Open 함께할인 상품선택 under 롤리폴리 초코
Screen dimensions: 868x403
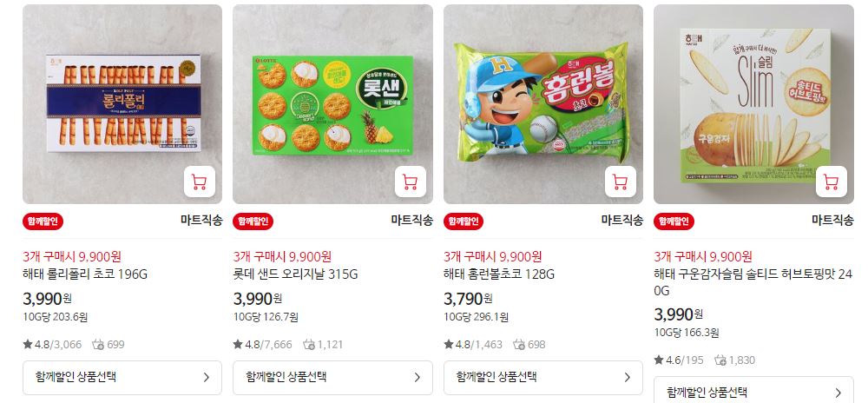(122, 378)
